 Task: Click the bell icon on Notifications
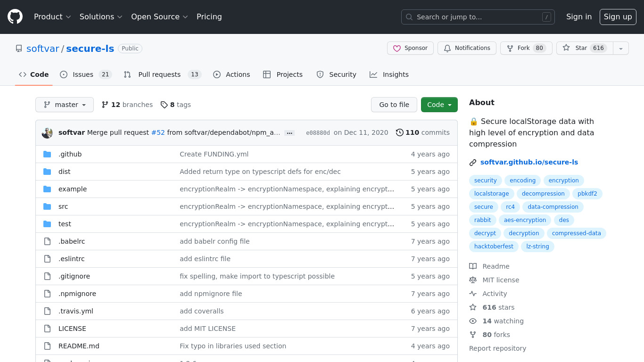(x=447, y=48)
